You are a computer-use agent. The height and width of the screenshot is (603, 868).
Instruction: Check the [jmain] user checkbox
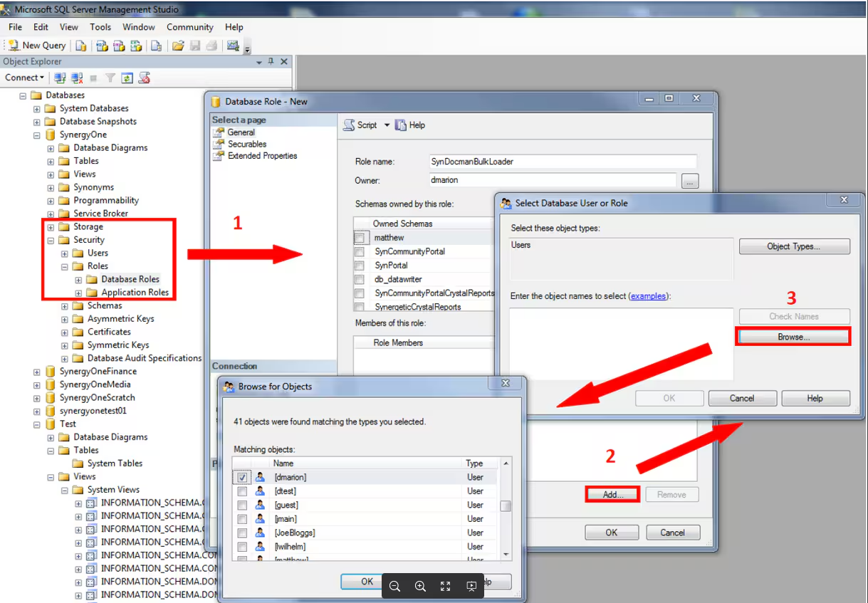(243, 519)
